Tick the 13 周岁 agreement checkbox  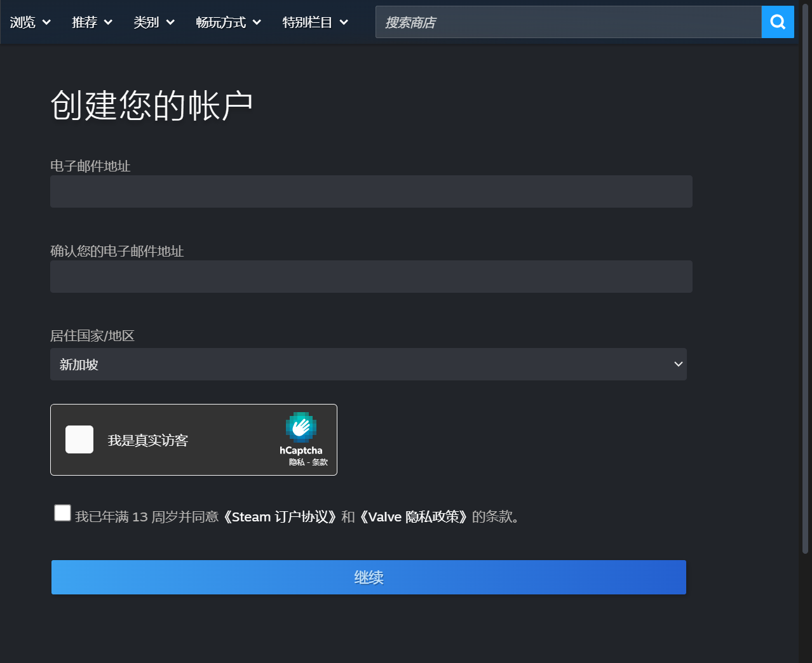(62, 512)
